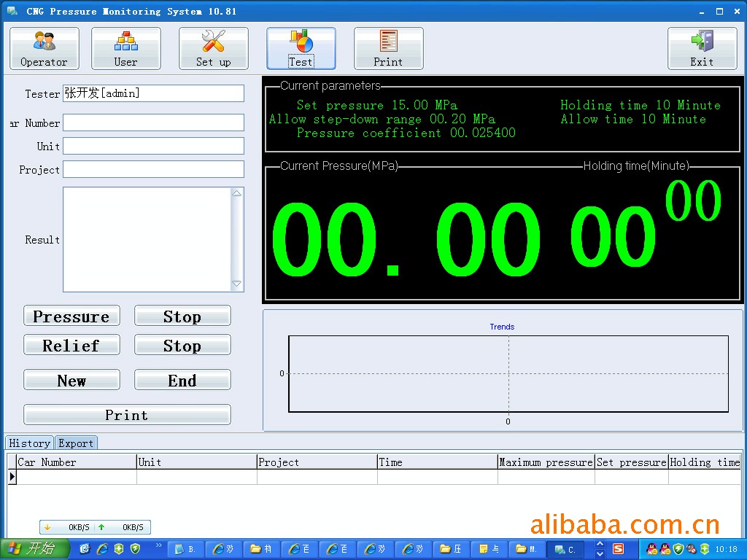
Task: Open settings with the Set up wrench icon
Action: click(x=213, y=48)
